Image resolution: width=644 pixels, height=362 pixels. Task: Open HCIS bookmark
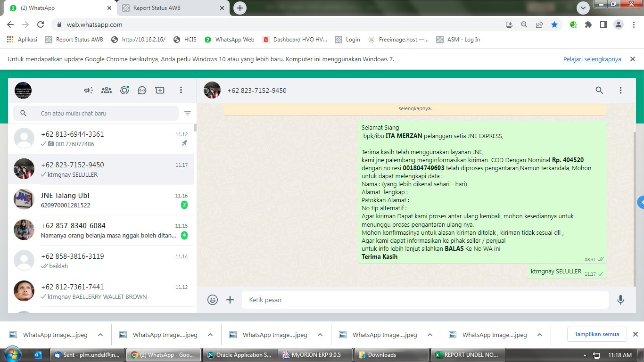(x=185, y=40)
